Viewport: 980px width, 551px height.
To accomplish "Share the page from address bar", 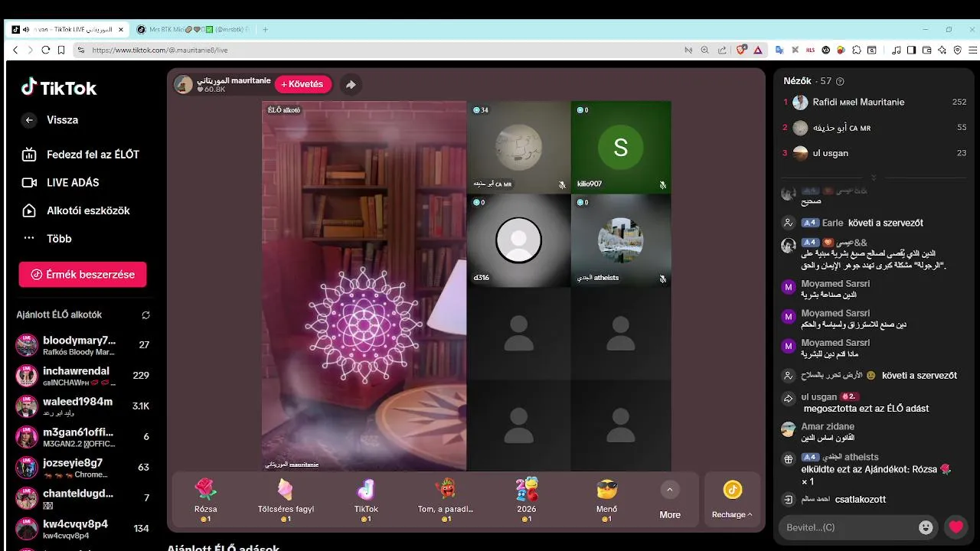I will [x=721, y=50].
